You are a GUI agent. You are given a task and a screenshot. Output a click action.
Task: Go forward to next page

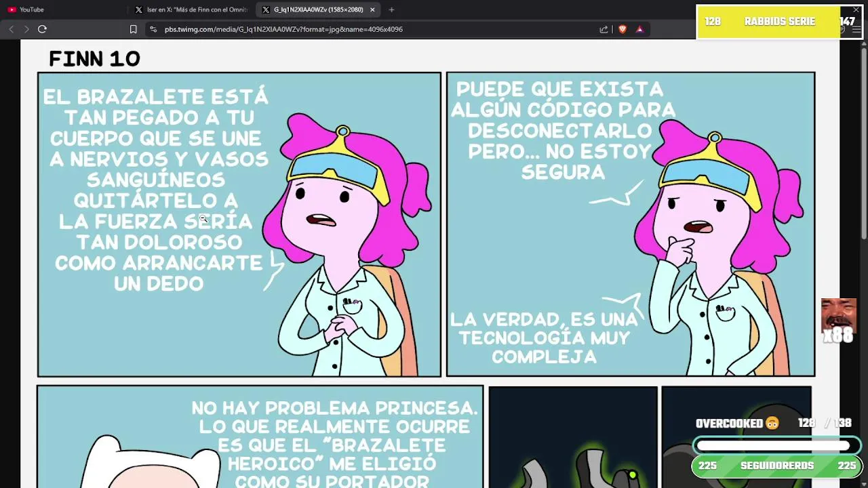pyautogui.click(x=26, y=29)
